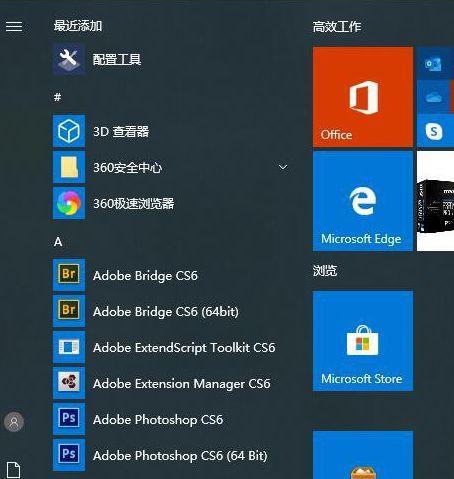
Task: Click the ExtendScript Toolkit CS6 icon
Action: click(x=69, y=347)
